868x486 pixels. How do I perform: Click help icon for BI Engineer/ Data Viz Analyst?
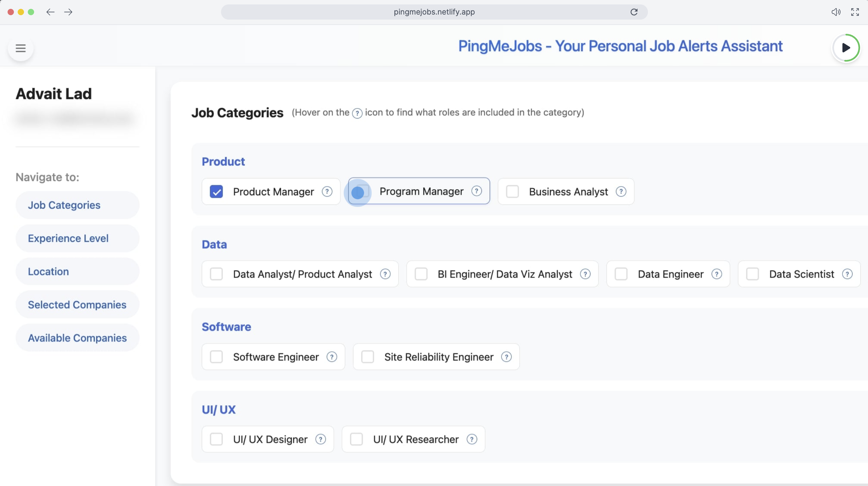[585, 274]
